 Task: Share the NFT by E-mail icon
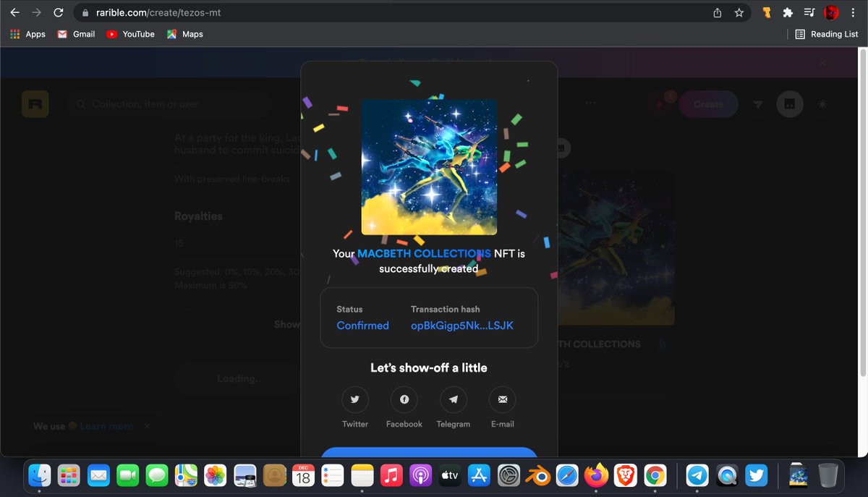(503, 399)
